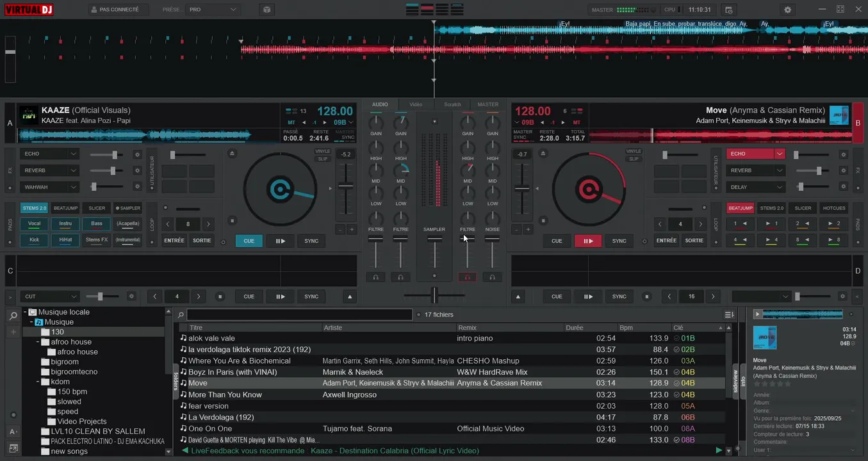This screenshot has height=461, width=868.
Task: Click the plus icon left of the folder tree
Action: [13, 332]
